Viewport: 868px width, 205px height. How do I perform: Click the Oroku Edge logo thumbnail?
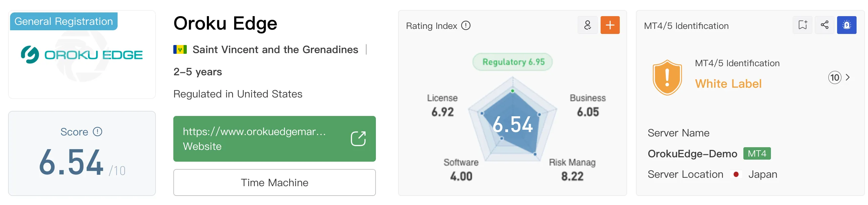[82, 55]
